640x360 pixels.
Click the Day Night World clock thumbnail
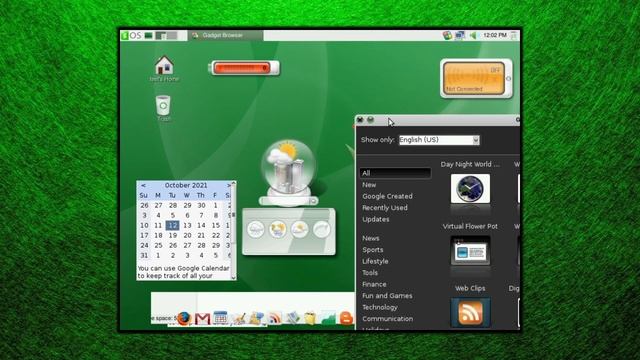click(470, 189)
